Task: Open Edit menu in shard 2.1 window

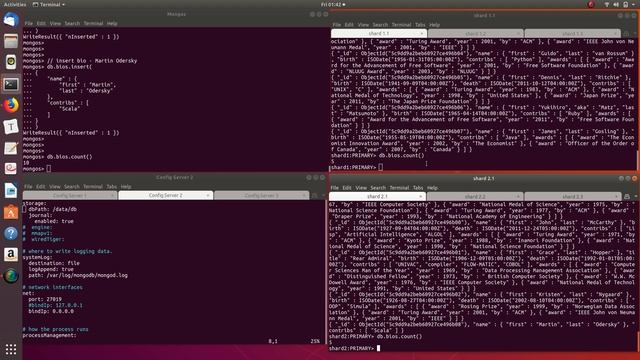Action: click(x=347, y=188)
